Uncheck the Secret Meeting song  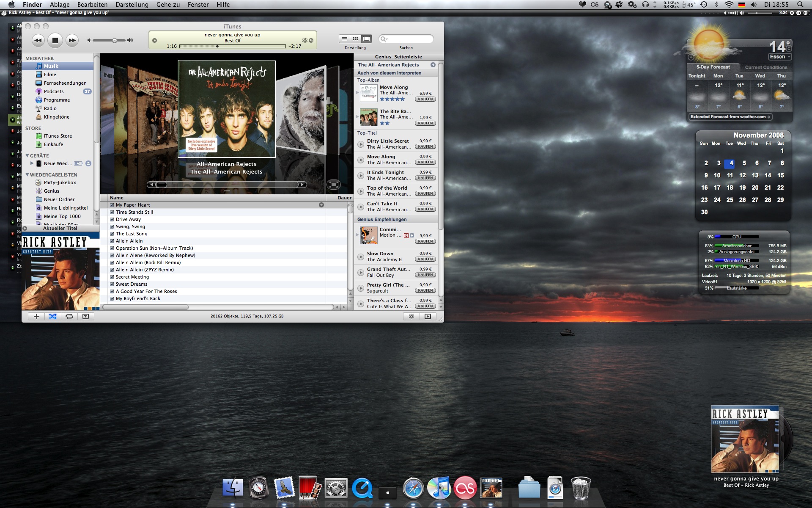(112, 277)
